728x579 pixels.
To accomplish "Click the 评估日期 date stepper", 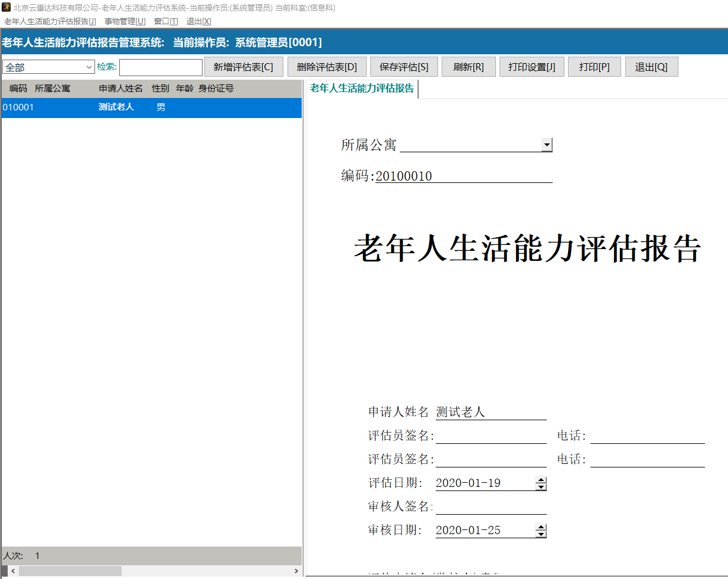I will click(x=541, y=483).
